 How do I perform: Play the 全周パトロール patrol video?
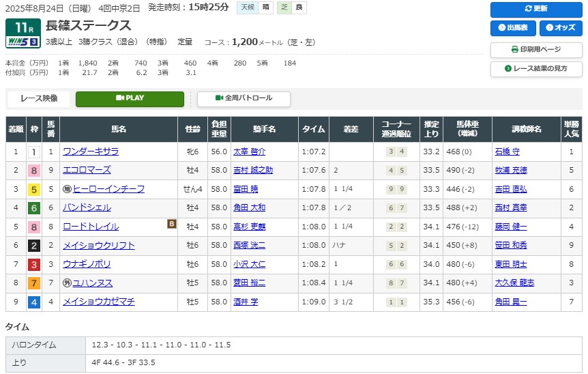244,98
